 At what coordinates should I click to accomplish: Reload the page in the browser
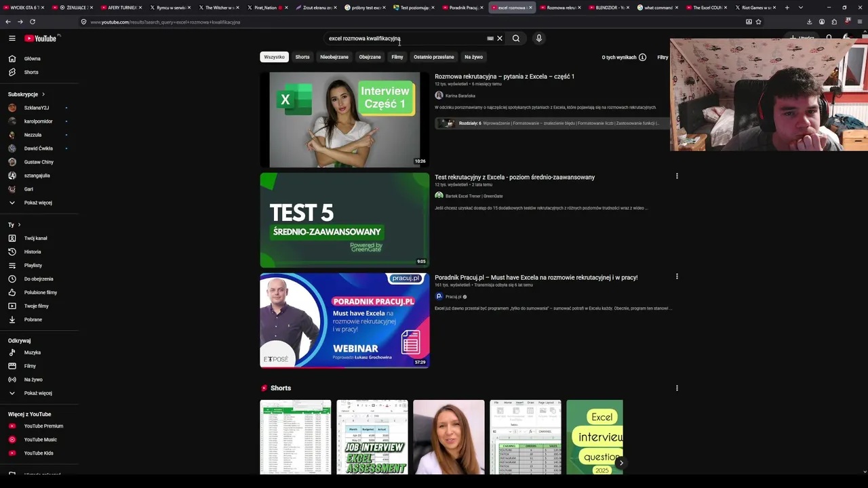pos(32,22)
